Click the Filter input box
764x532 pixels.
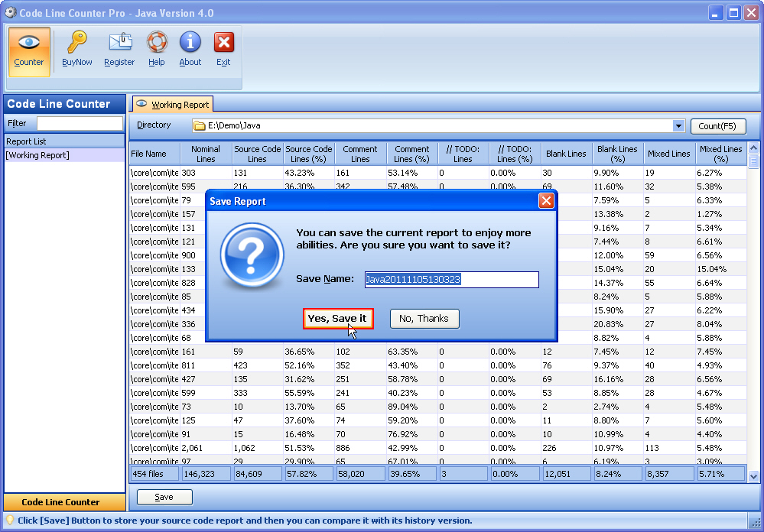(80, 123)
